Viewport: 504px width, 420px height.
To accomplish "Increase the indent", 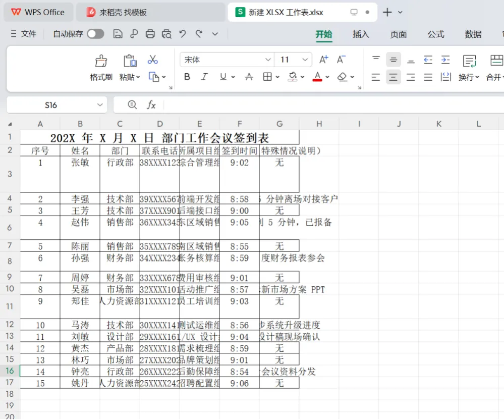I will point(445,60).
